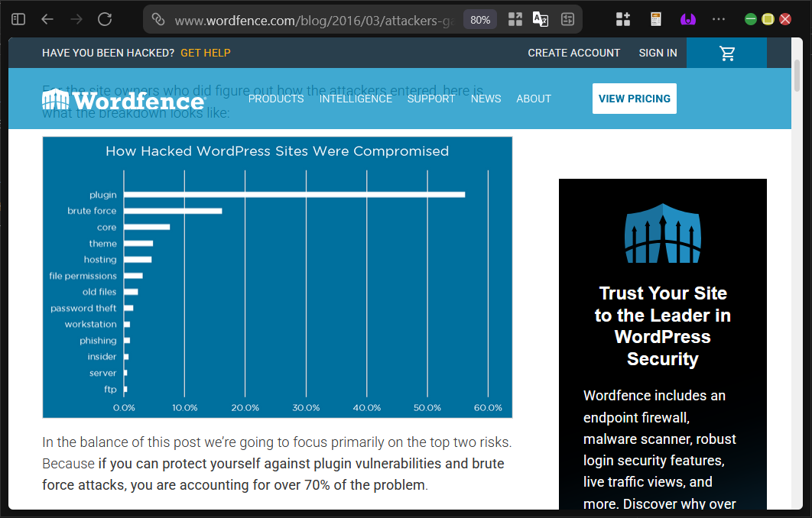Screen dimensions: 812x518
Task: Click the 'old files' chart label
Action: pyautogui.click(x=99, y=292)
